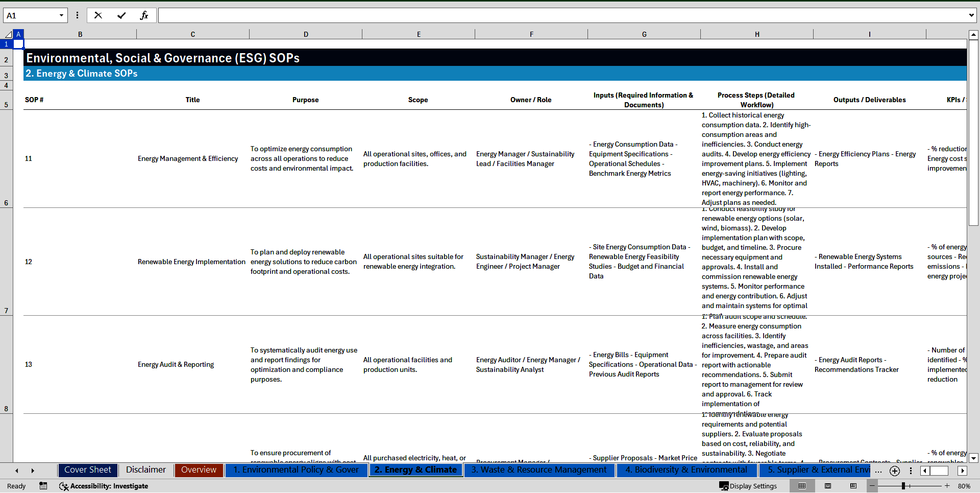Add a new sheet with plus icon
This screenshot has height=493, width=980.
click(x=895, y=471)
